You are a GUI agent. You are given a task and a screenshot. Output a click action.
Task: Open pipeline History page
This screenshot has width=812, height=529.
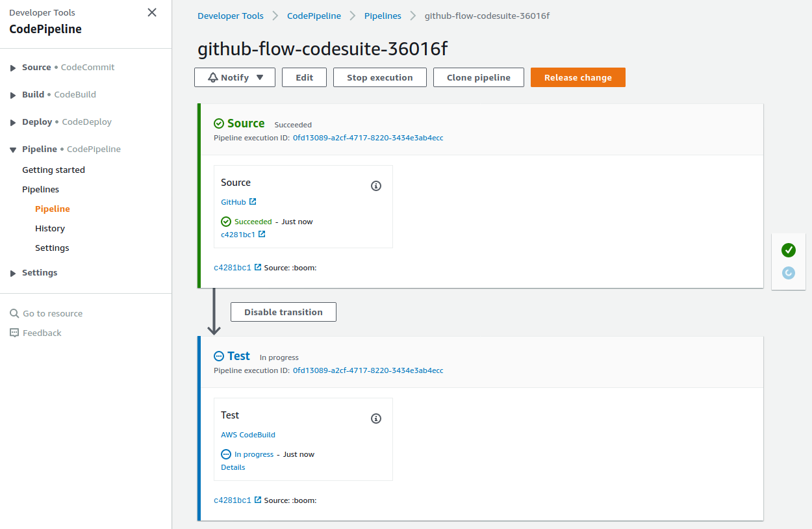point(50,228)
